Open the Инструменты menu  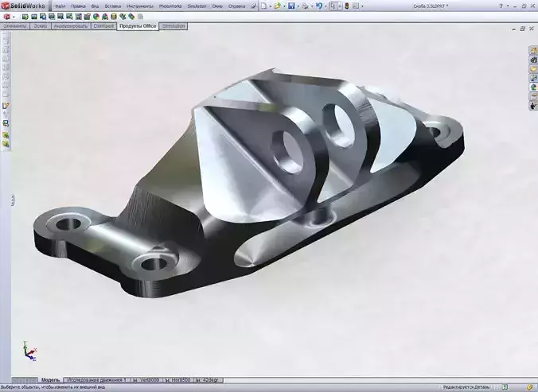(140, 6)
